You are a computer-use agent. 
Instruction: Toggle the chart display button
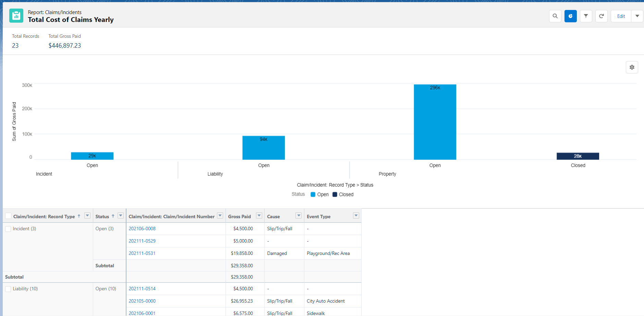click(x=570, y=16)
